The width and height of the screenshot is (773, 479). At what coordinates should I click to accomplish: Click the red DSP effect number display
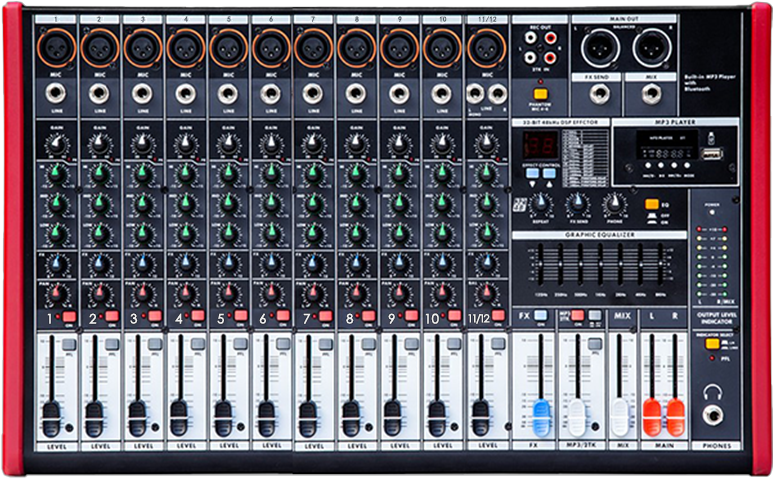pos(540,145)
